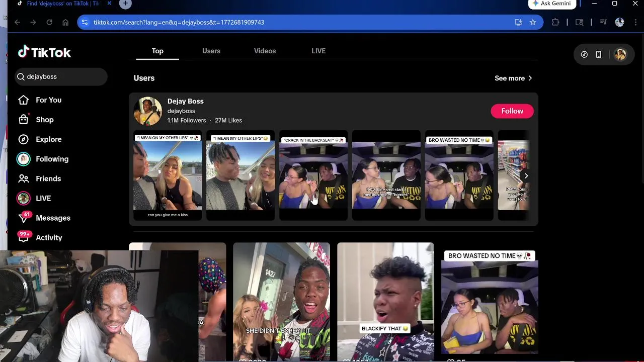Click the site information icon in address bar

click(x=85, y=22)
